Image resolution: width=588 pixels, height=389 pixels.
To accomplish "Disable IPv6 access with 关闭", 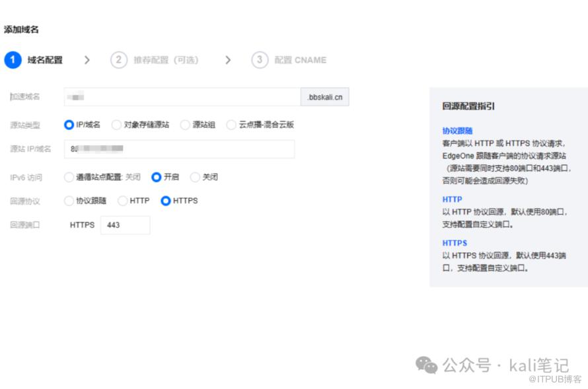I will [x=195, y=177].
